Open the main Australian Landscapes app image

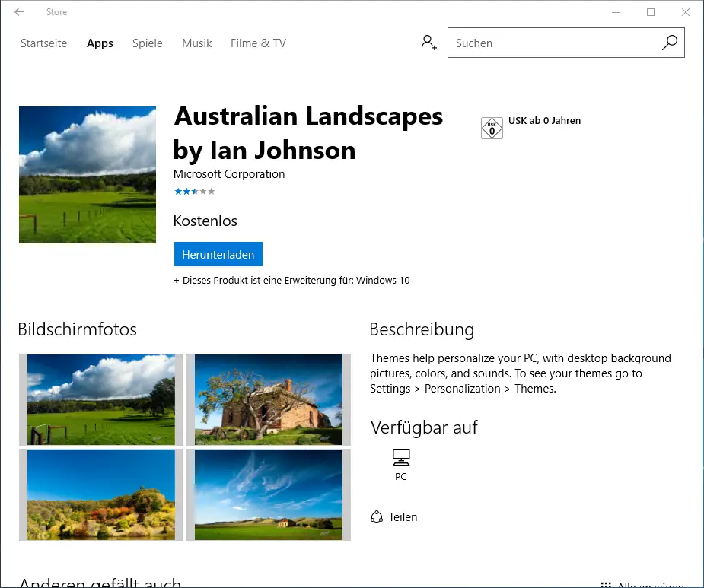click(x=88, y=175)
